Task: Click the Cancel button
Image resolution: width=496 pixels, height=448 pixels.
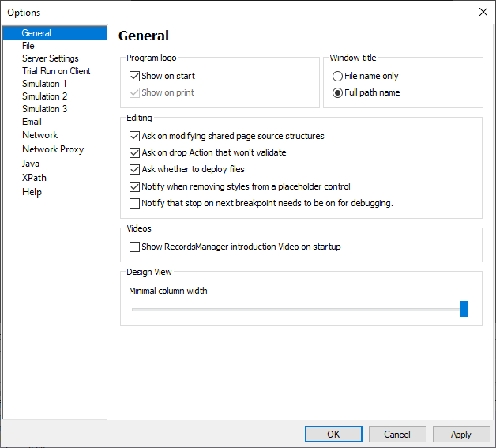Action: click(396, 434)
